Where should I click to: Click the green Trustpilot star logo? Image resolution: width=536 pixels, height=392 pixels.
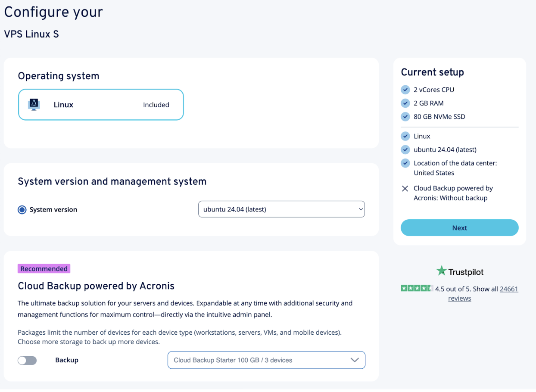coord(441,271)
